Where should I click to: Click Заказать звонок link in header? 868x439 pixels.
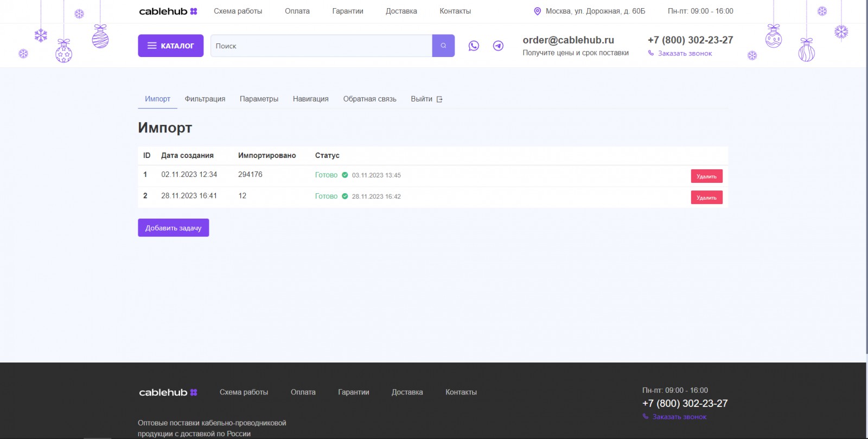[685, 53]
